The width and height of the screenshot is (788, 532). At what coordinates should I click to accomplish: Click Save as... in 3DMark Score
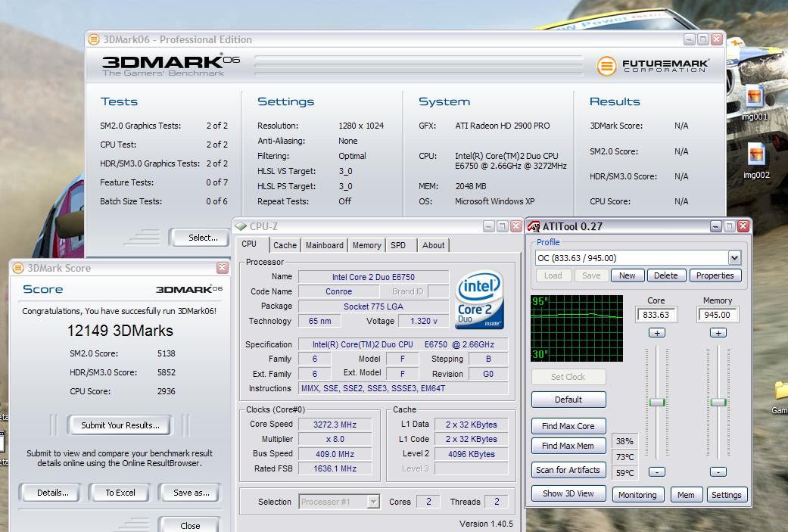(191, 493)
